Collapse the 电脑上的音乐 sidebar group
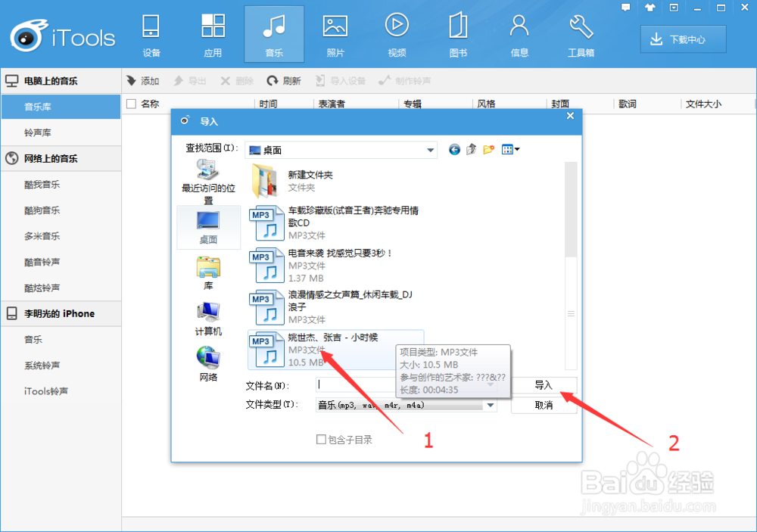The image size is (757, 532). 61,81
